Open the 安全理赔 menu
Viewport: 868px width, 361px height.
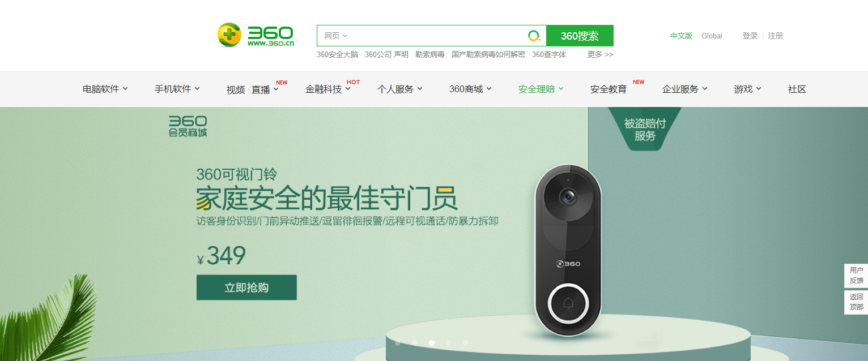541,89
